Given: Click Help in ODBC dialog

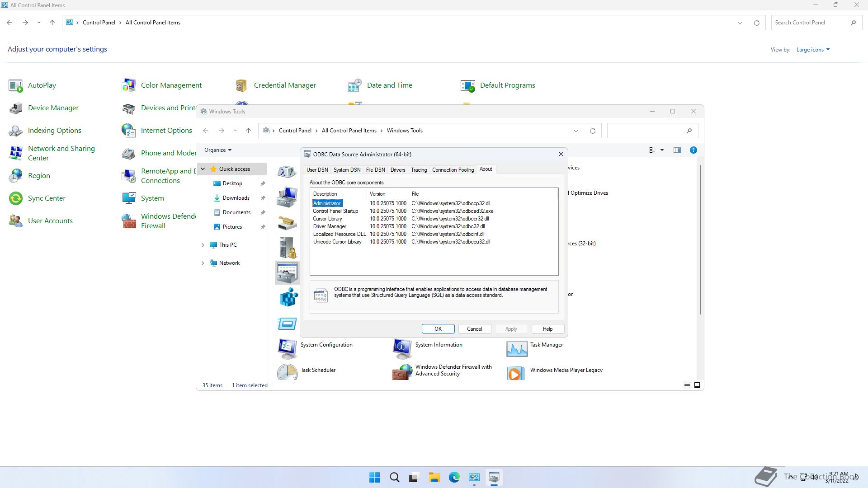Looking at the screenshot, I should click(x=547, y=329).
